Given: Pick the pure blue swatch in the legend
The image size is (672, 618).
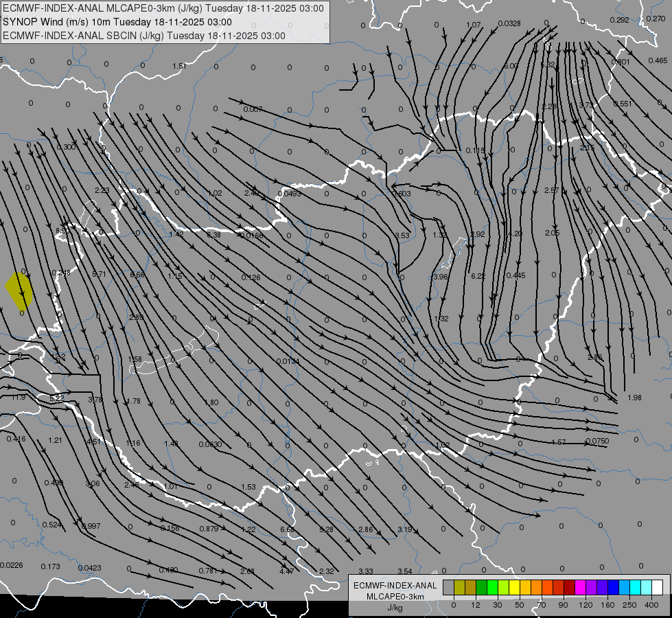Looking at the screenshot, I should click(x=613, y=587).
